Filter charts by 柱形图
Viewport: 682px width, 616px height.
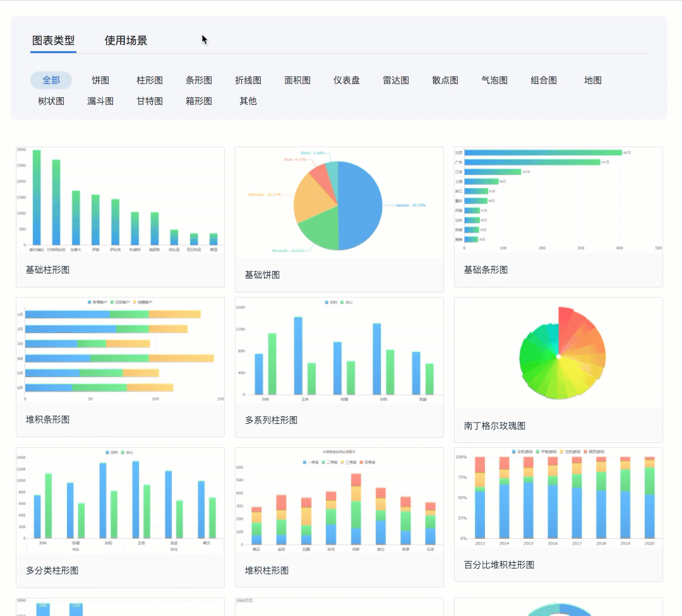point(150,80)
